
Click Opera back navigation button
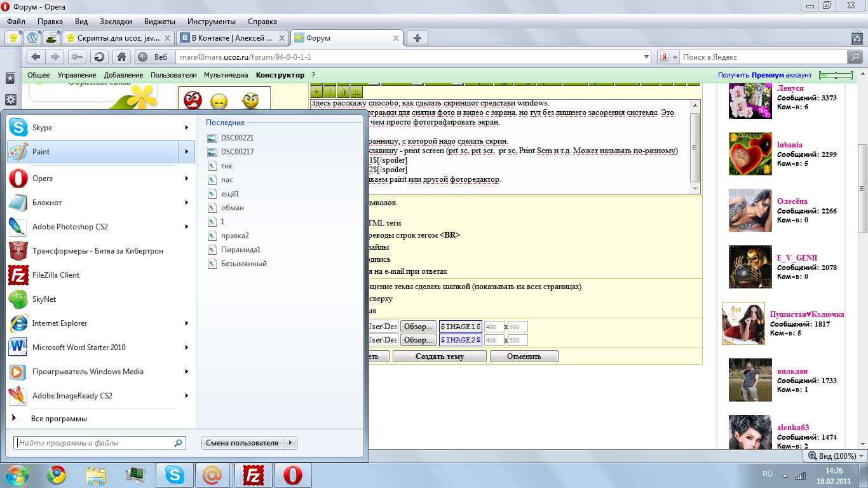point(36,57)
